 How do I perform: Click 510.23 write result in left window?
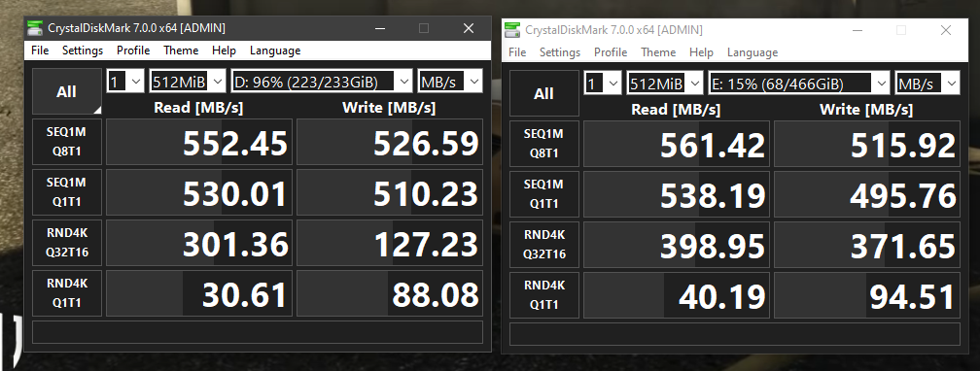pyautogui.click(x=389, y=192)
